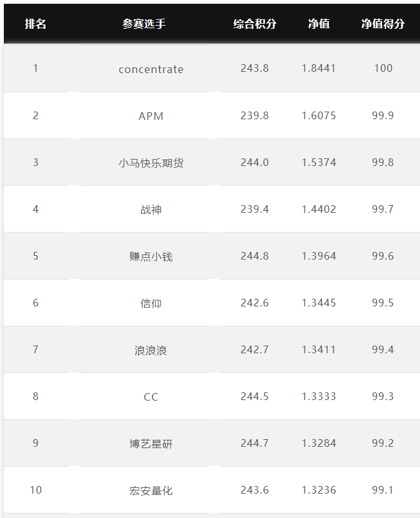Click the score 100 cell
The height and width of the screenshot is (518, 420).
pos(383,68)
